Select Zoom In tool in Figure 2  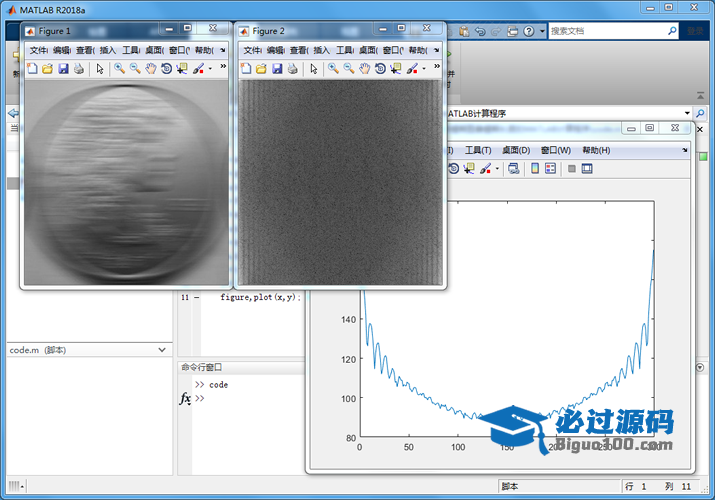[x=333, y=69]
